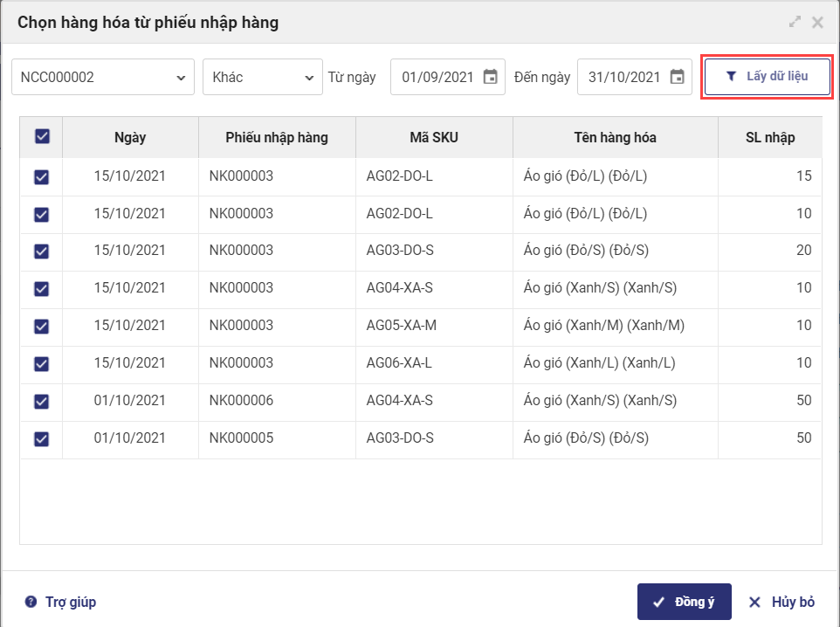Image resolution: width=840 pixels, height=627 pixels.
Task: Open the calendar picker for Từ ngày
Action: click(491, 77)
